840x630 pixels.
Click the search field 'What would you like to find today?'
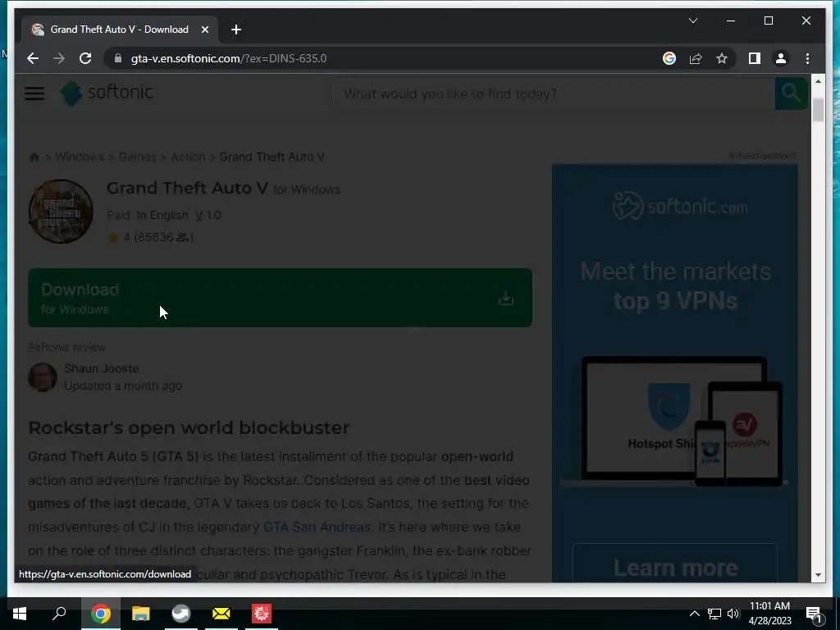(x=553, y=94)
